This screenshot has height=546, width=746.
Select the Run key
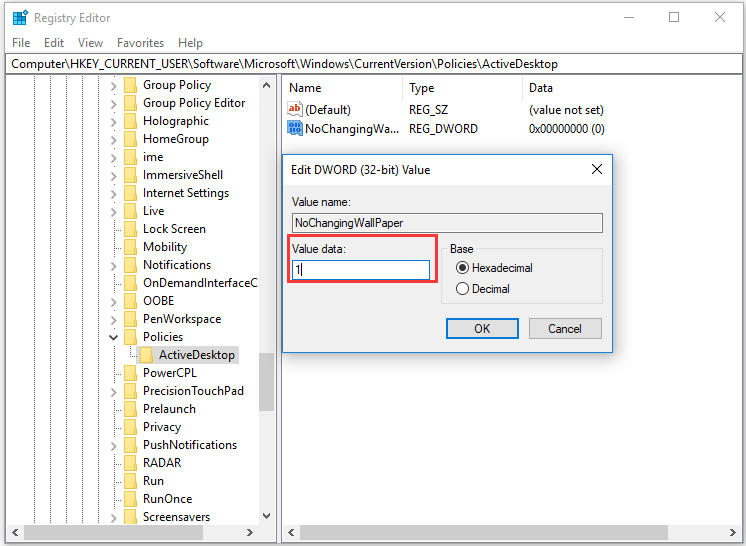coord(153,481)
